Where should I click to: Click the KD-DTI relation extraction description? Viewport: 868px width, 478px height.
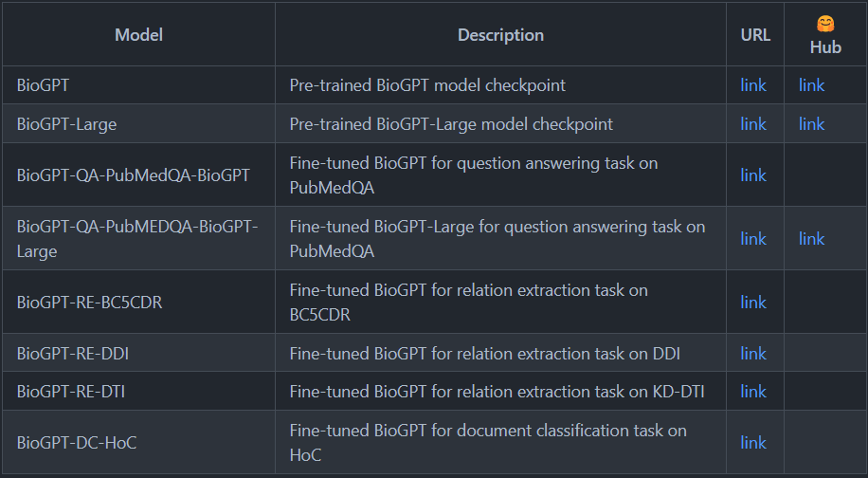pos(497,392)
